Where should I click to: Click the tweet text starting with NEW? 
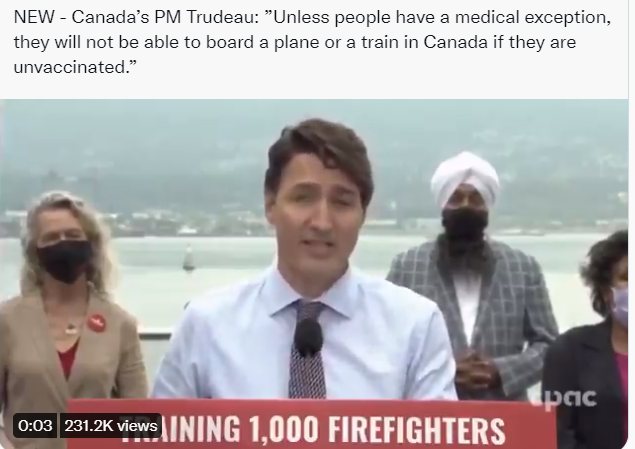pyautogui.click(x=312, y=42)
